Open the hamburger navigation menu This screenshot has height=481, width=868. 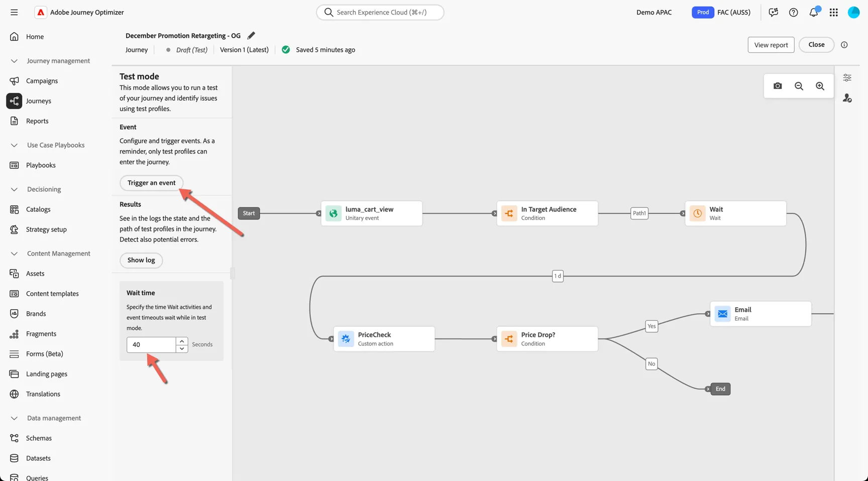14,12
